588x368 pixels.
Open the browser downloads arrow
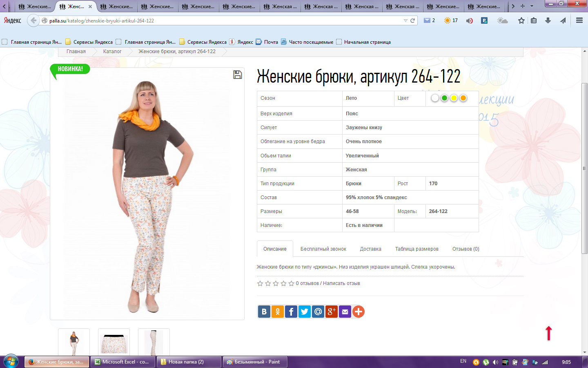[x=548, y=20]
